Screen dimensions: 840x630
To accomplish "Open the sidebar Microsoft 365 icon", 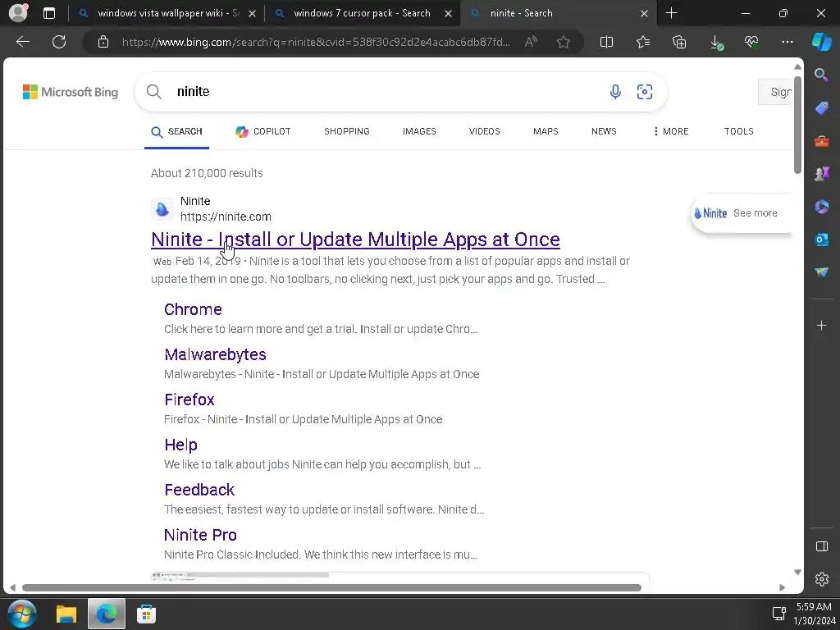I will coord(821,206).
